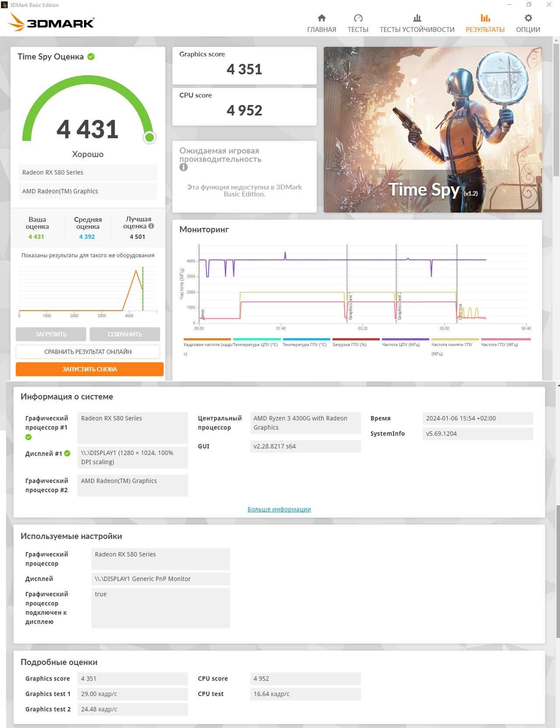Toggle Частота ЦПУ purple legend swatch
560x728 pixels.
(406, 339)
